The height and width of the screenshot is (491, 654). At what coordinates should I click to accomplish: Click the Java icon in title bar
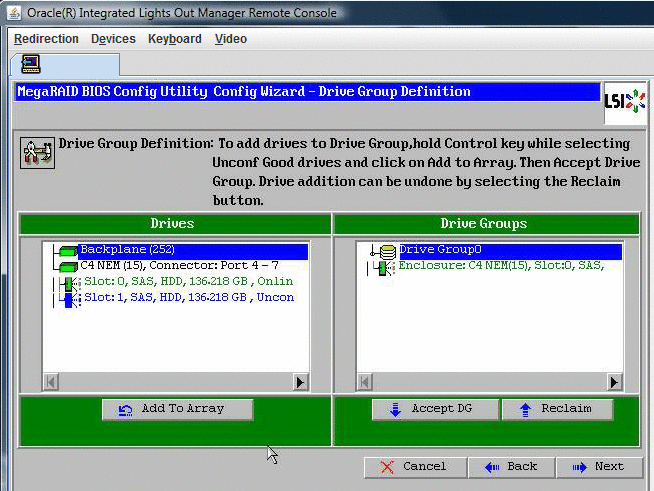14,13
